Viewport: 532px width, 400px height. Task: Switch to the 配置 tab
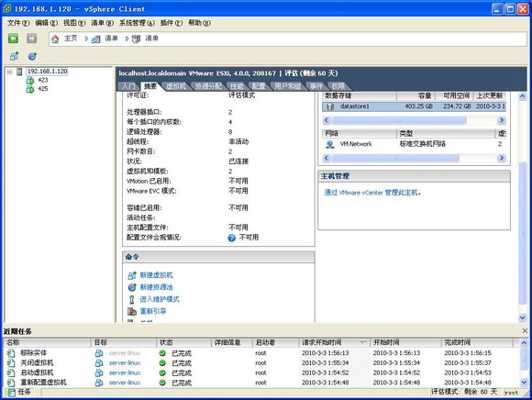point(259,86)
